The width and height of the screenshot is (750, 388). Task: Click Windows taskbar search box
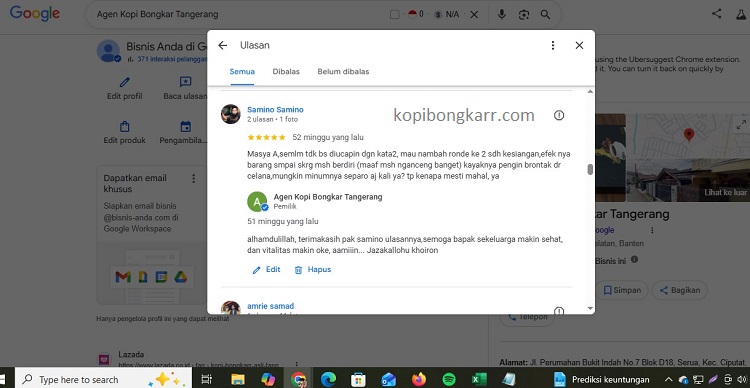(103, 379)
